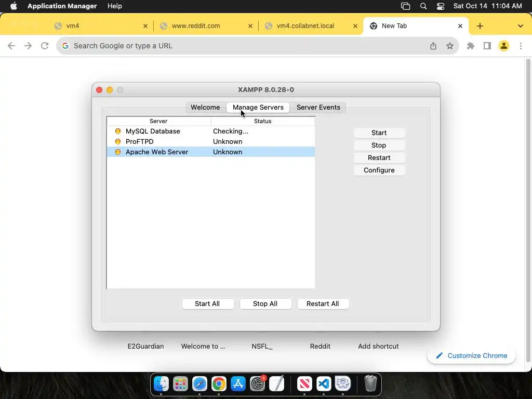The width and height of the screenshot is (532, 399).
Task: Close the vm4.collabnet.local tab
Action: (x=355, y=26)
